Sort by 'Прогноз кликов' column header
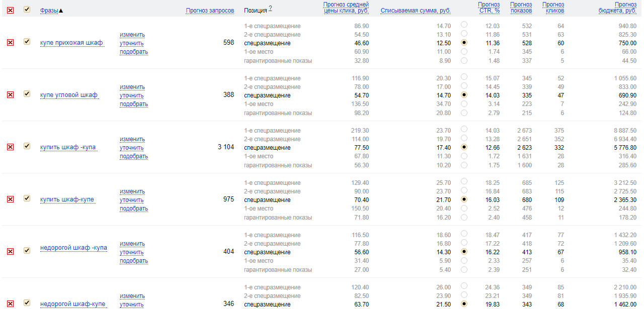This screenshot has width=644, height=309. pyautogui.click(x=553, y=8)
